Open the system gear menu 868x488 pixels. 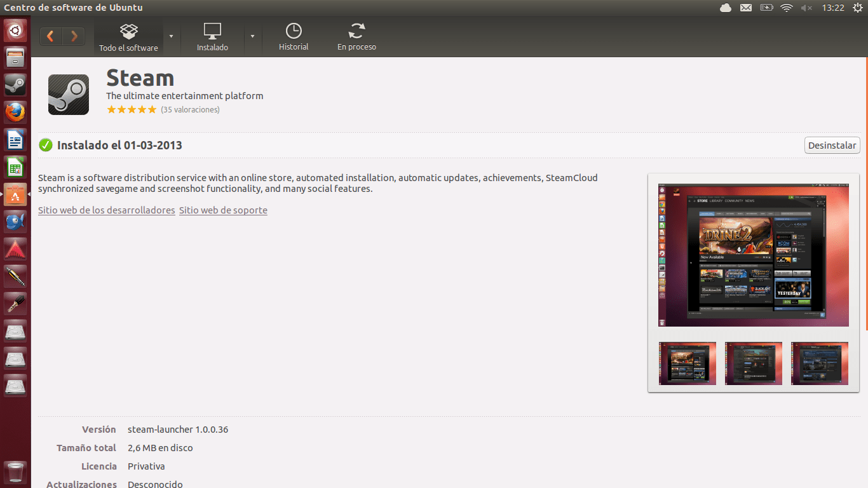pos(858,8)
